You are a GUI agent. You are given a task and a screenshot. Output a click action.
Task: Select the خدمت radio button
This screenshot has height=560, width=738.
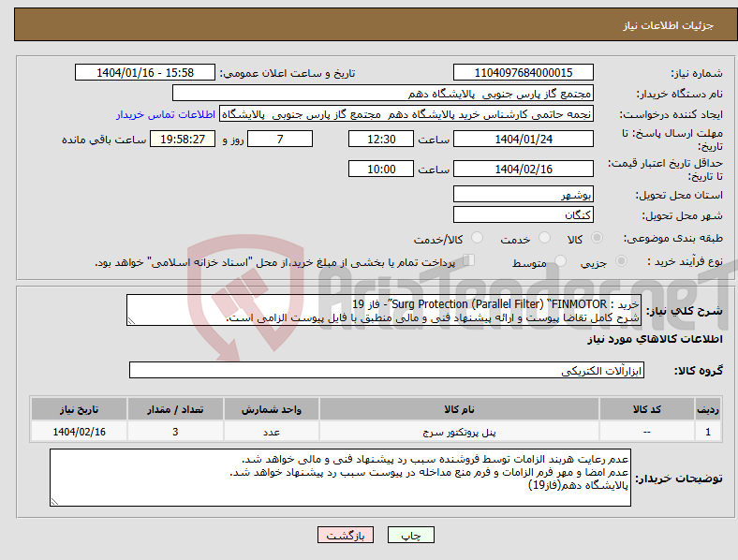(x=544, y=238)
